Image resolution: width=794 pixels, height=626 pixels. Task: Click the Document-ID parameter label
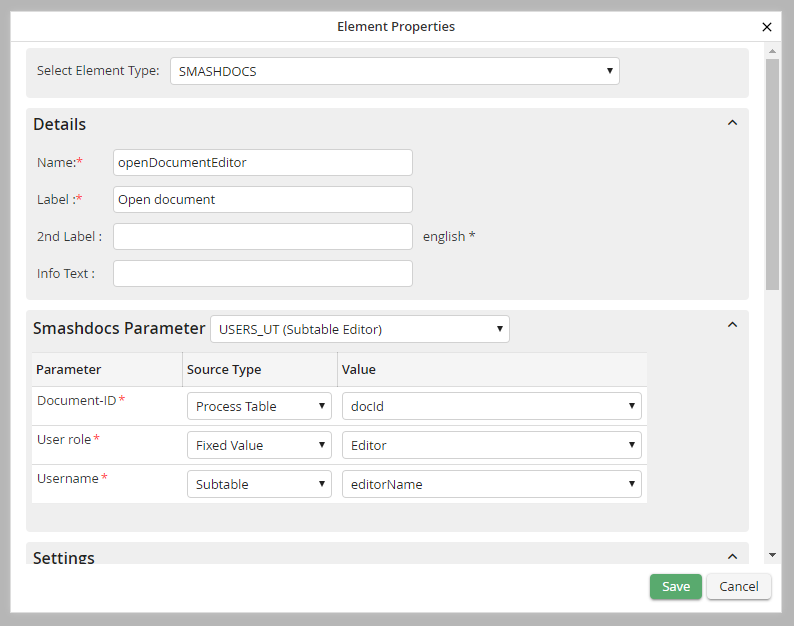coord(76,401)
